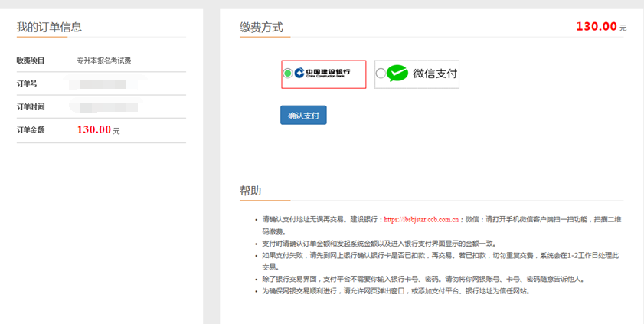644x324 pixels.
Task: Click the 130.00 total beside 缴费方式
Action: pos(597,26)
